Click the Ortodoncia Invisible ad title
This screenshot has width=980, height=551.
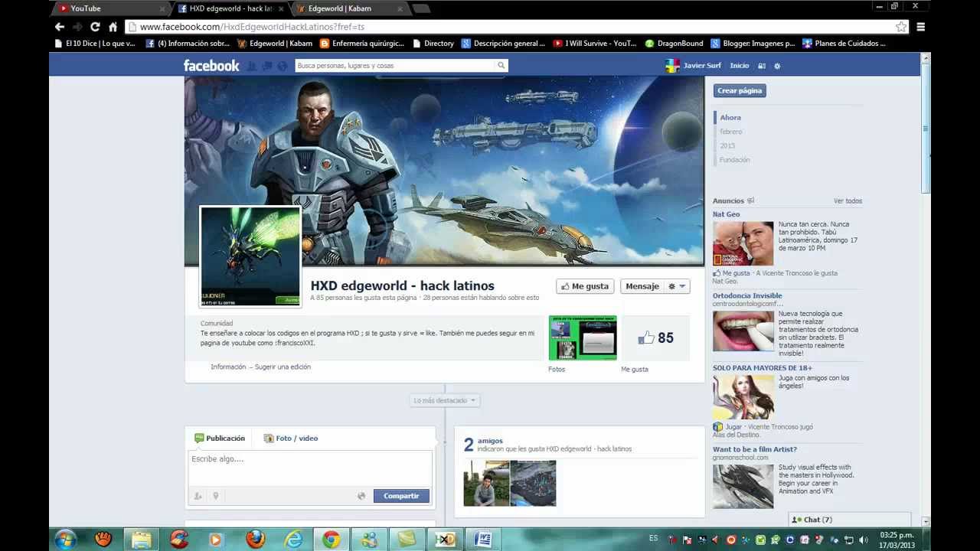(x=747, y=295)
